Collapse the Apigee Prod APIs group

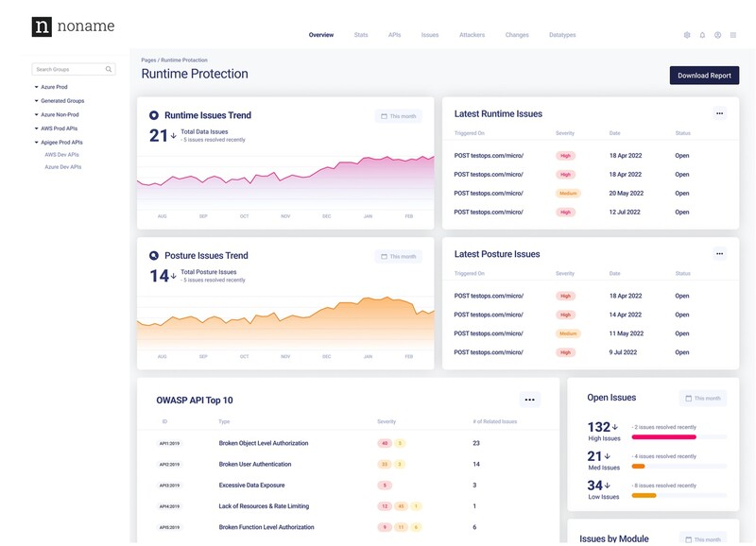(37, 143)
